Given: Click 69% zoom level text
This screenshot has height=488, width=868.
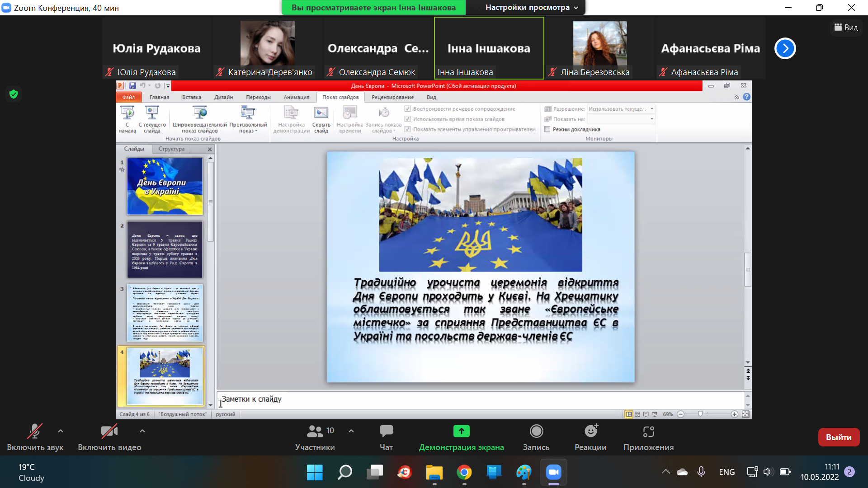Looking at the screenshot, I should click(668, 414).
